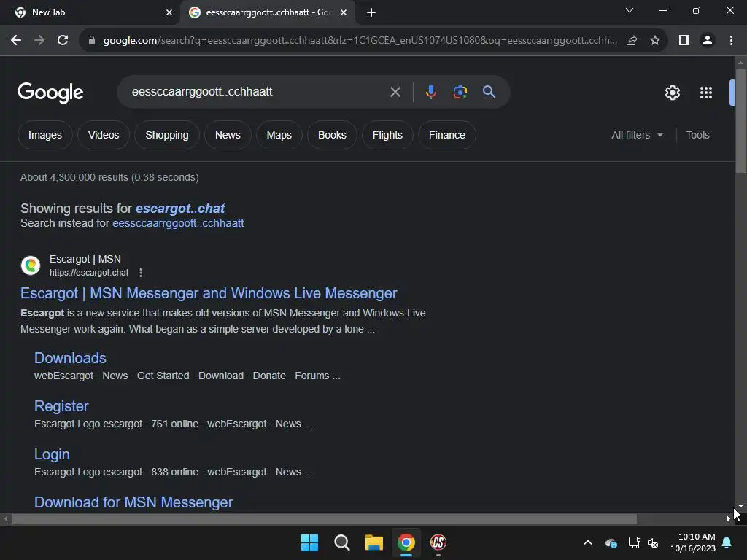The height and width of the screenshot is (560, 747).
Task: Click the Escargot site favicon
Action: tap(31, 265)
